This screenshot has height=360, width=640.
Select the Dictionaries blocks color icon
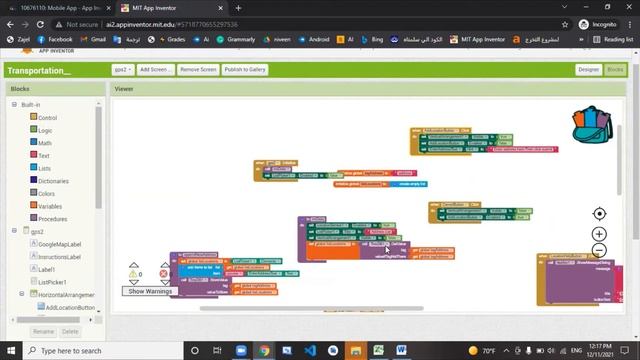(x=33, y=180)
